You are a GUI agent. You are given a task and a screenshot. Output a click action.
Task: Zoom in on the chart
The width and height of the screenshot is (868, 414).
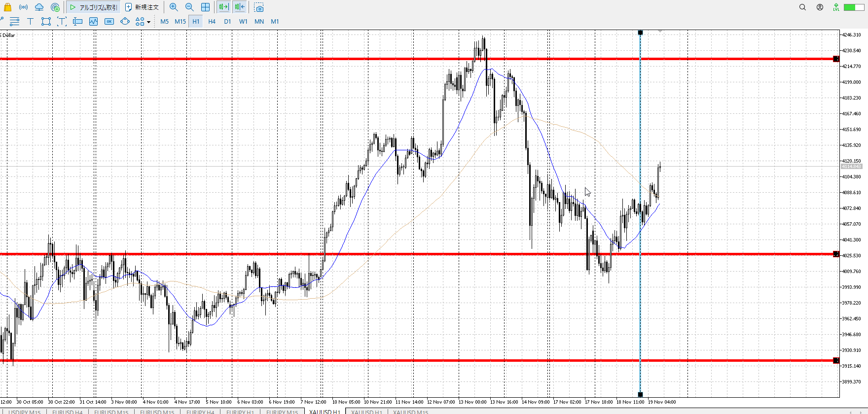click(x=174, y=7)
